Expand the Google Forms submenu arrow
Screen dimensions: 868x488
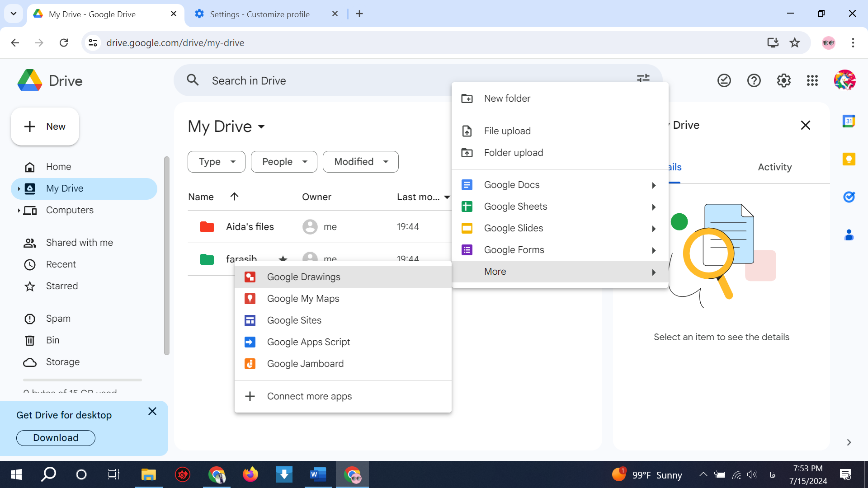654,250
